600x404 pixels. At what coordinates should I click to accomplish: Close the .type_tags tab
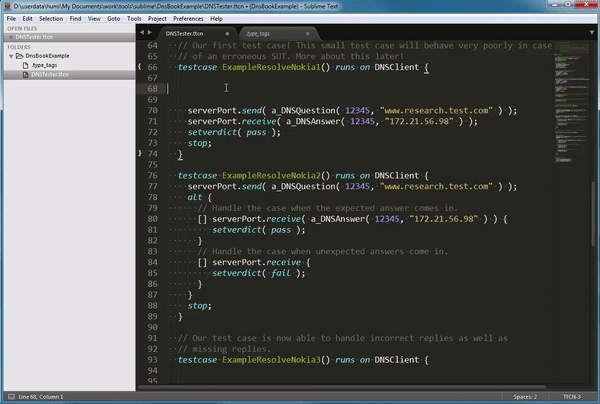[x=307, y=34]
